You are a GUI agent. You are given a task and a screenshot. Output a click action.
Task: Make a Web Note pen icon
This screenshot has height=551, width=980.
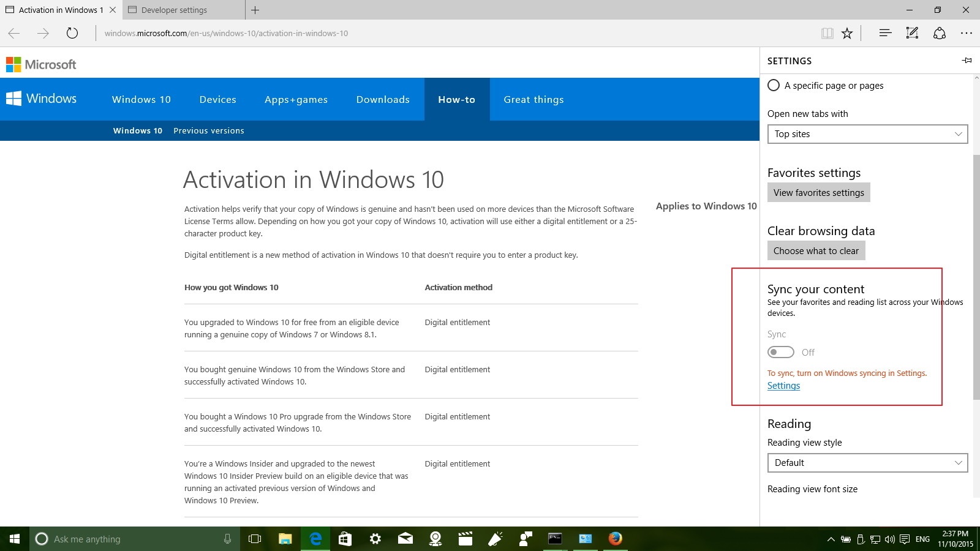[x=912, y=33]
